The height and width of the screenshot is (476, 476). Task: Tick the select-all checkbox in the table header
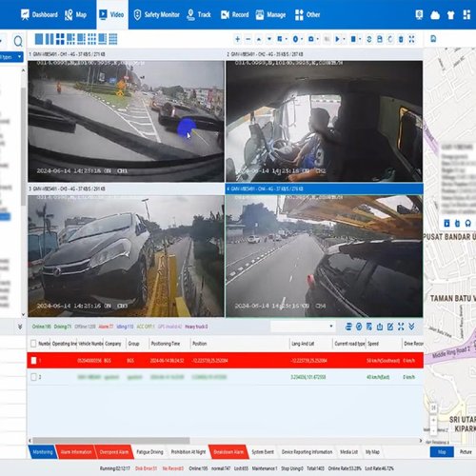point(33,344)
